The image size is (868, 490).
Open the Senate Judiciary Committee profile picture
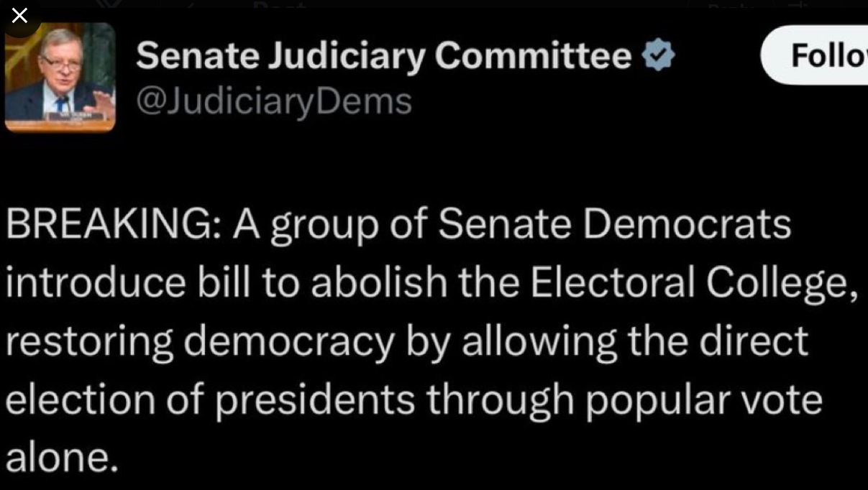coord(60,78)
